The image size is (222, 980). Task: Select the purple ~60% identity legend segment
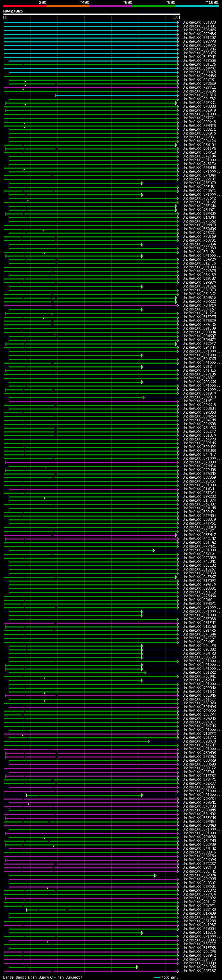pyautogui.click(x=111, y=6)
